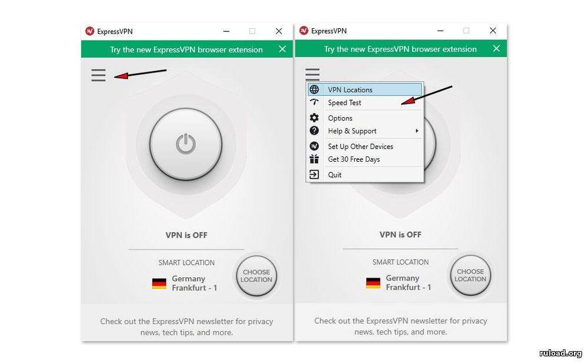The height and width of the screenshot is (364, 588).
Task: Click the globe icon beside VPN Locations
Action: 314,89
